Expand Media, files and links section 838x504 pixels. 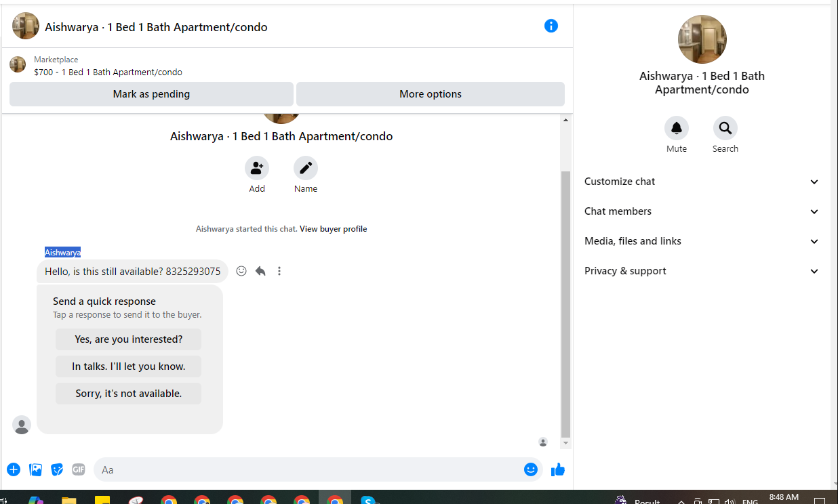click(702, 241)
